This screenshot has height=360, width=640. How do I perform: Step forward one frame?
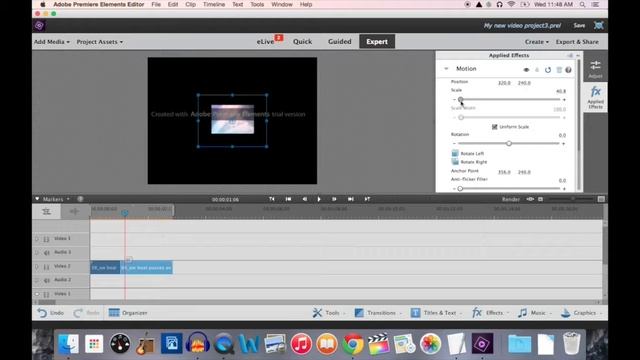(334, 199)
